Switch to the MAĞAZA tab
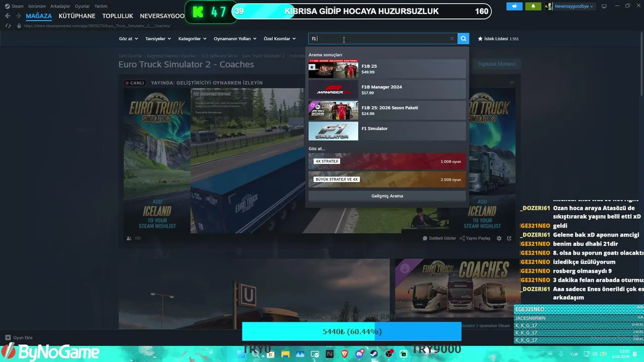This screenshot has height=362, width=644. point(39,16)
